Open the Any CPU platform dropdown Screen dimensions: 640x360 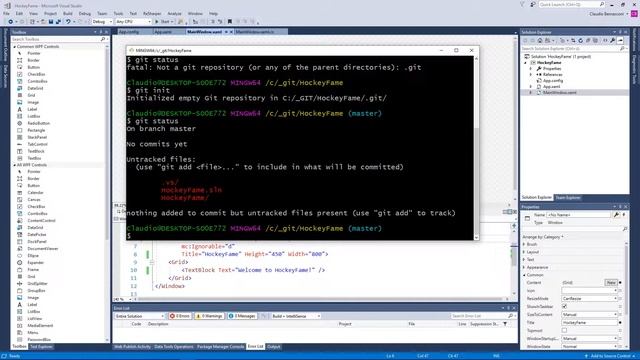133,22
